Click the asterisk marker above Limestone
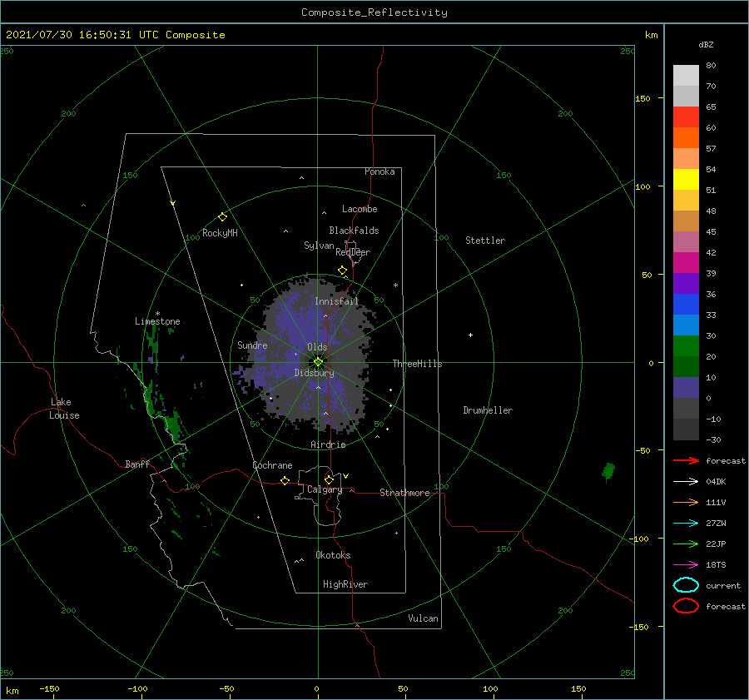 [x=157, y=314]
